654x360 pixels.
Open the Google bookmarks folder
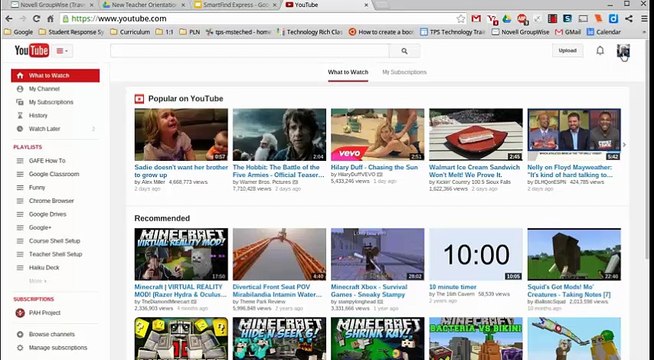pos(18,32)
